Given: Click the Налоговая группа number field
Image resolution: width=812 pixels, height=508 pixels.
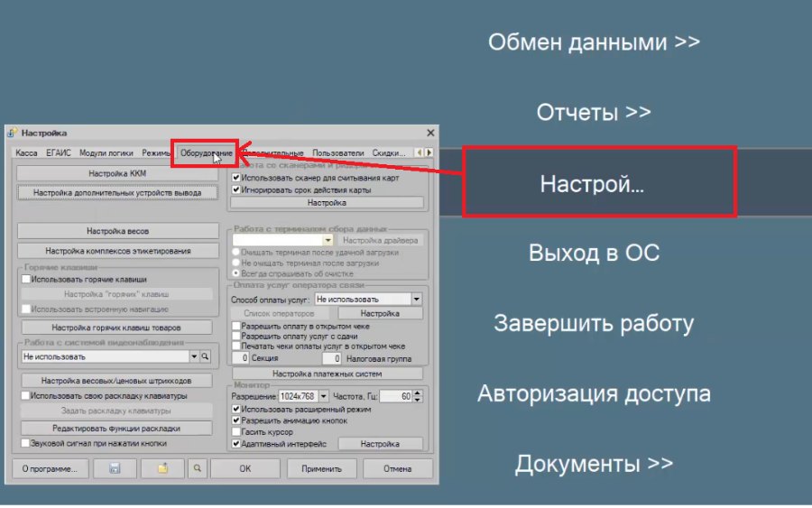Looking at the screenshot, I should (x=331, y=358).
